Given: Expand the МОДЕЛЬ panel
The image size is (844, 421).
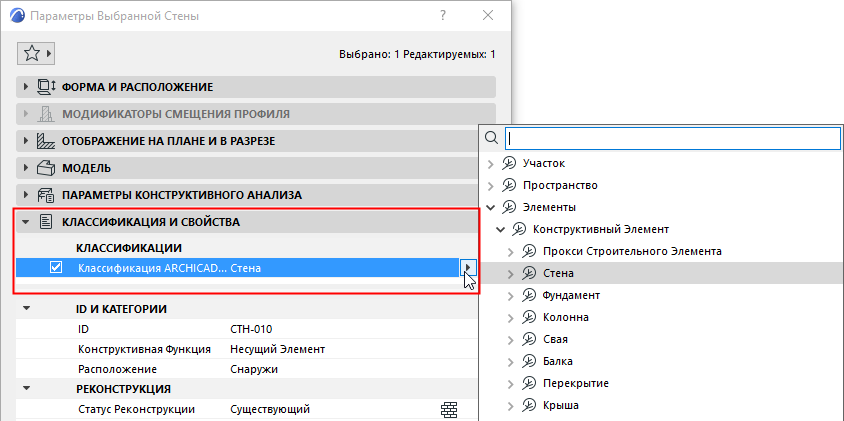Looking at the screenshot, I should (x=25, y=168).
